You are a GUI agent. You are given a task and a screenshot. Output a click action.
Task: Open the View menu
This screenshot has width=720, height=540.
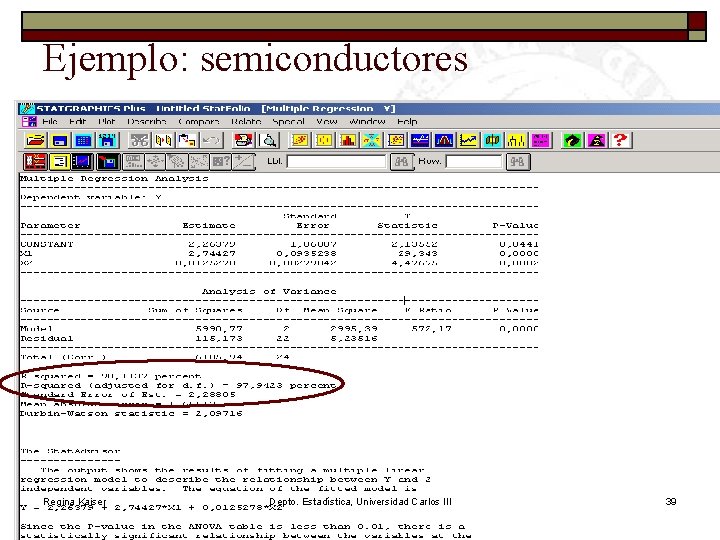326,122
